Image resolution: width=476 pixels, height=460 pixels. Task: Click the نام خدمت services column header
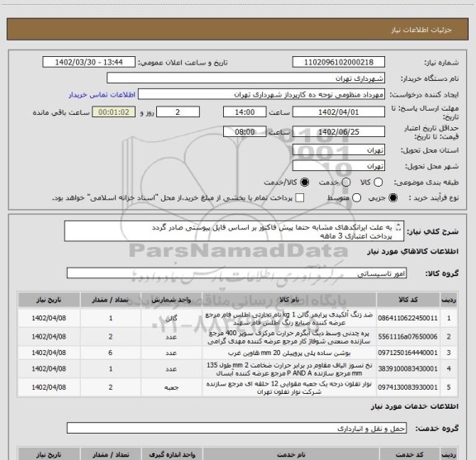291,454
